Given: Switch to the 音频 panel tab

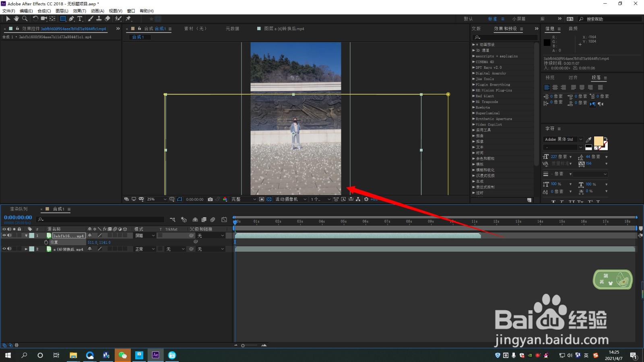Looking at the screenshot, I should [x=573, y=29].
